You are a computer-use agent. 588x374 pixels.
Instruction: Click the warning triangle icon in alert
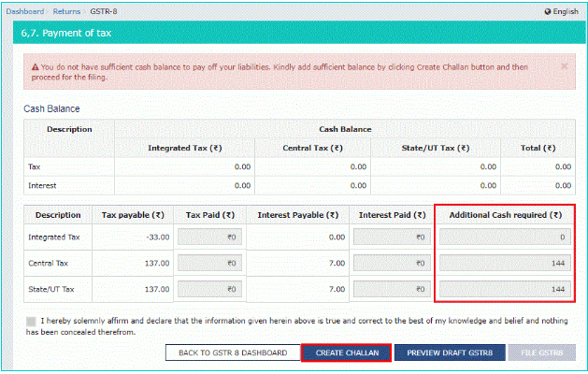coord(35,67)
